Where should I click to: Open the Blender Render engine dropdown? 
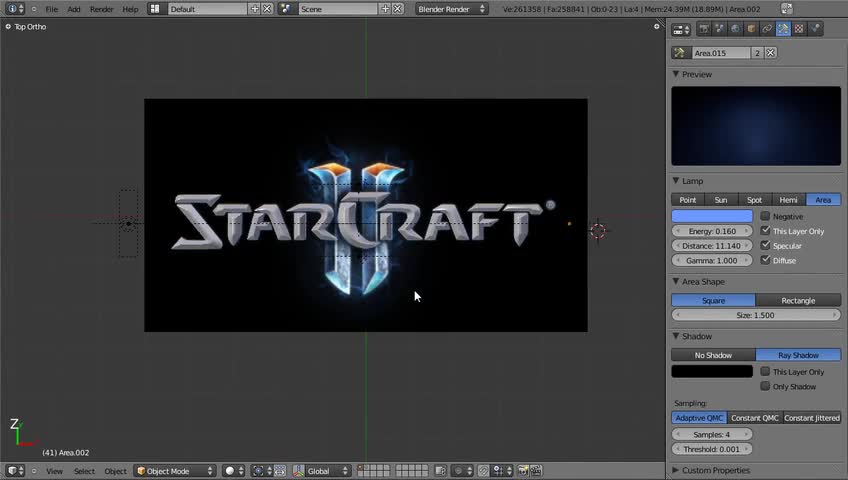451,9
